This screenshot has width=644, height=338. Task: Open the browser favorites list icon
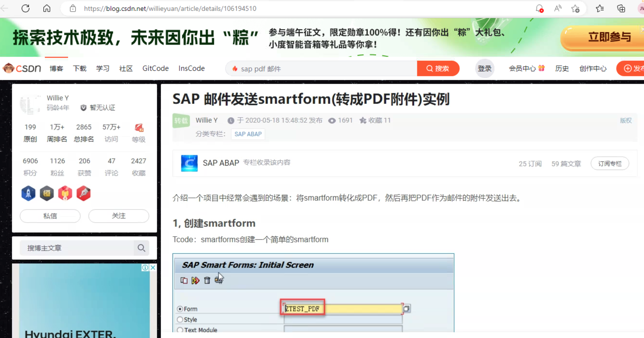point(600,9)
